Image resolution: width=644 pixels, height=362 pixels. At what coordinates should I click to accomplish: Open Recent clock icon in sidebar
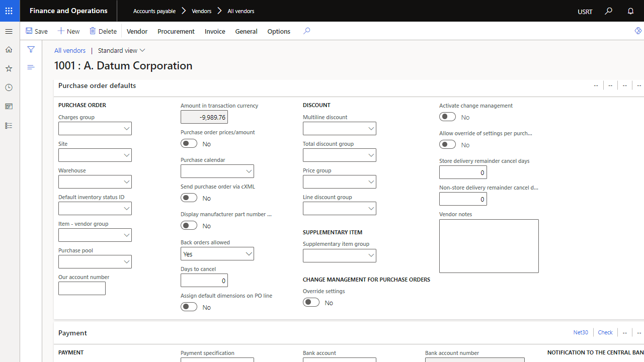click(x=9, y=87)
